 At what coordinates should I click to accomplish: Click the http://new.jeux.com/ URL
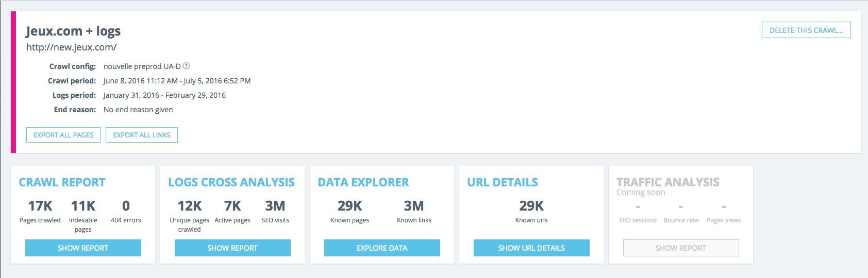tap(72, 47)
